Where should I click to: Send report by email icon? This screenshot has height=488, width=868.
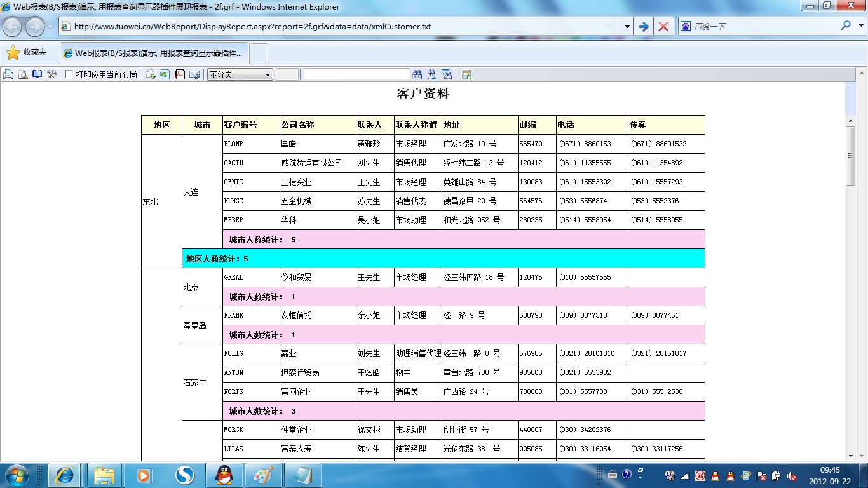(194, 74)
